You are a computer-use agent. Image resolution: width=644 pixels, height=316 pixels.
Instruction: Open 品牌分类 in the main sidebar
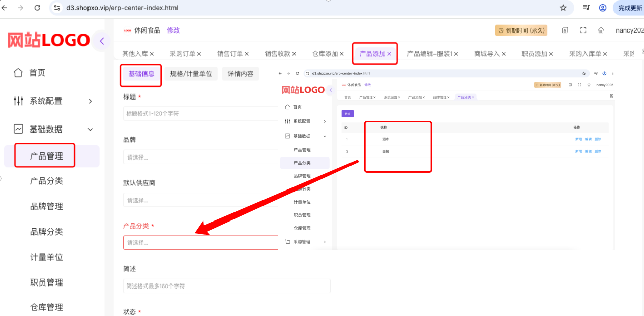46,232
